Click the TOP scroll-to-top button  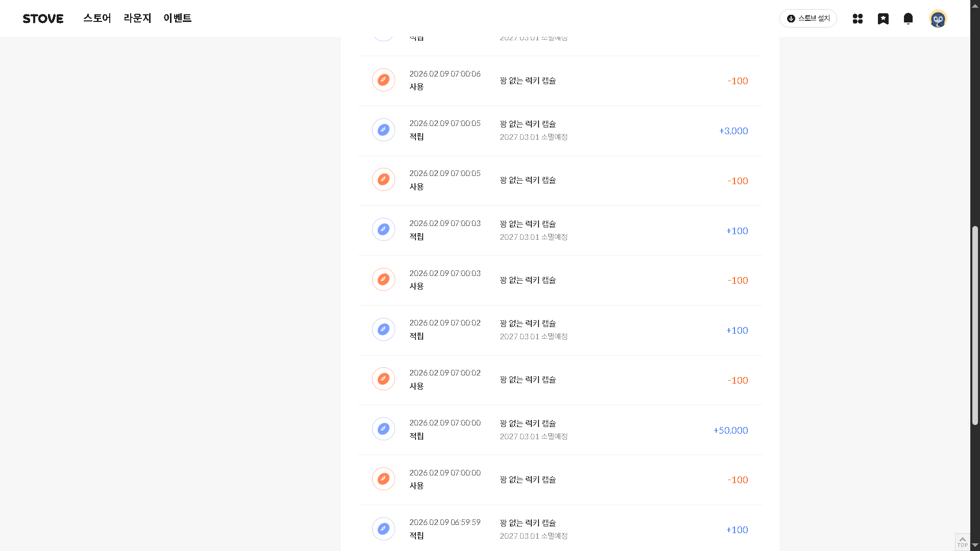tap(962, 542)
